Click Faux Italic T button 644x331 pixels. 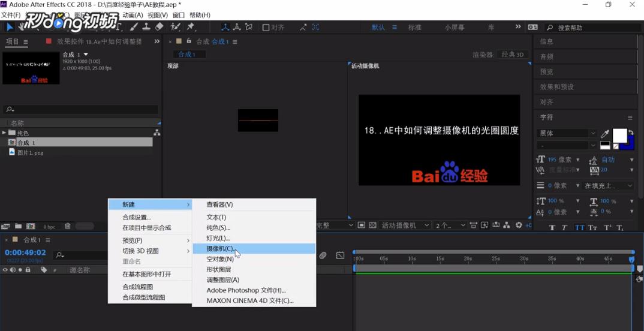click(565, 228)
